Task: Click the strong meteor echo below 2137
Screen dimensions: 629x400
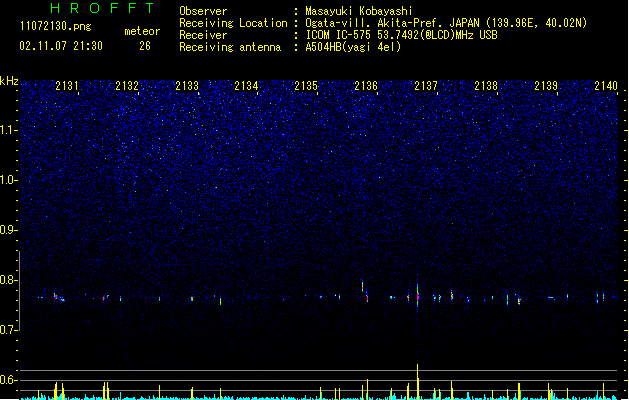Action: (418, 294)
